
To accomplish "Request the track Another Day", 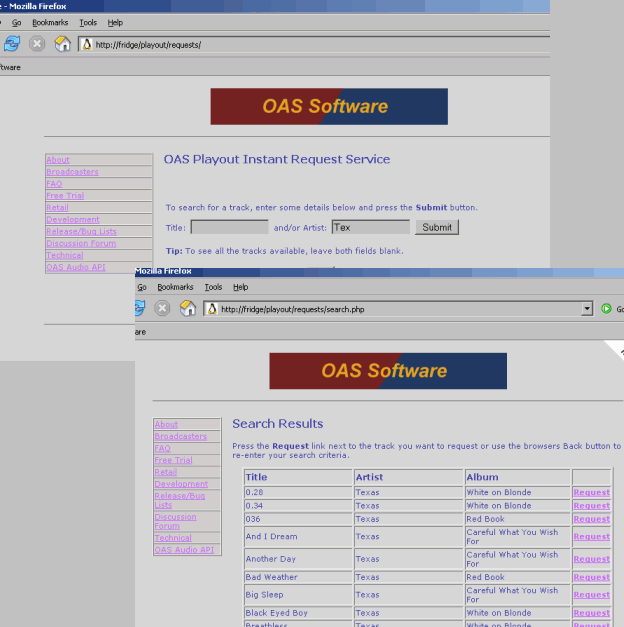I will pyautogui.click(x=592, y=559).
